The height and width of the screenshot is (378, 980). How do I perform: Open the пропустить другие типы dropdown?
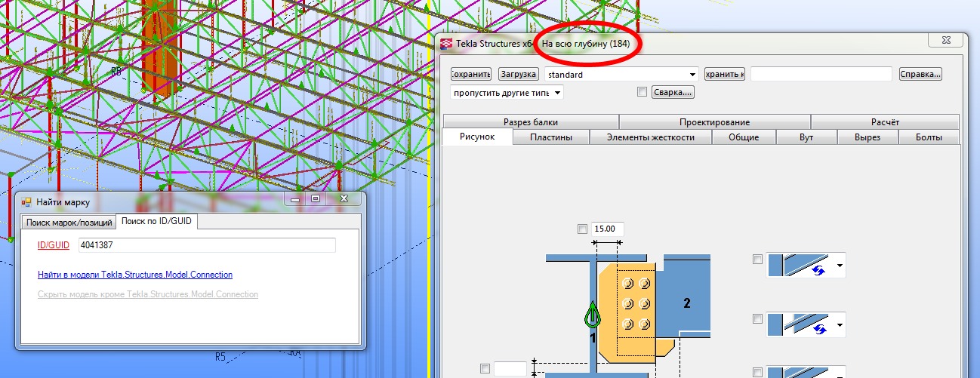pos(506,92)
